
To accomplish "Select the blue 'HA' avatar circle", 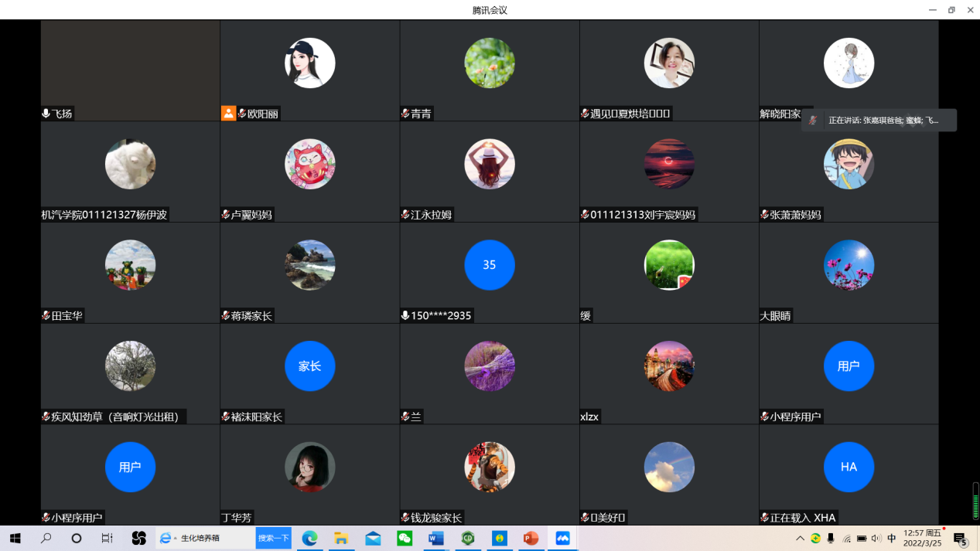I will (x=849, y=468).
